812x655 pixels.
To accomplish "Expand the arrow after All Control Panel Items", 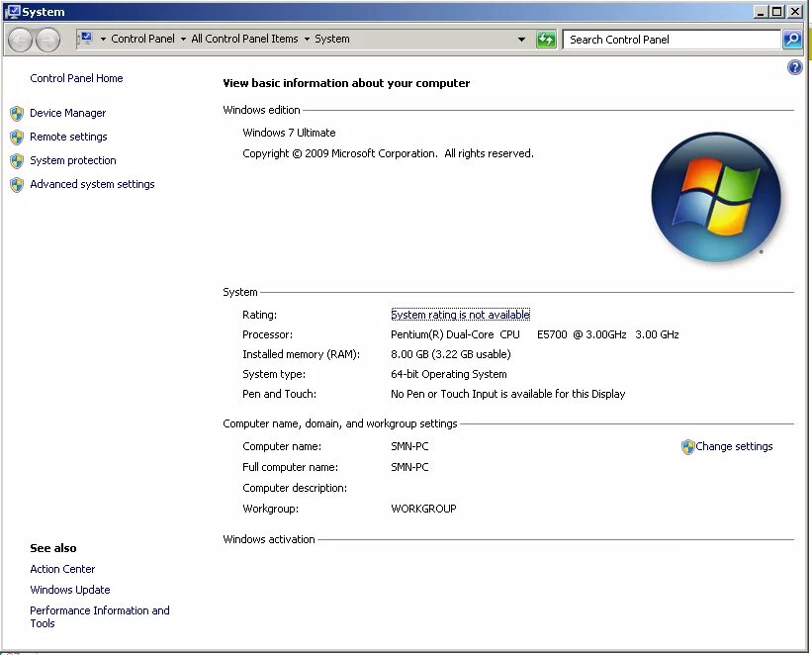I will pyautogui.click(x=307, y=39).
